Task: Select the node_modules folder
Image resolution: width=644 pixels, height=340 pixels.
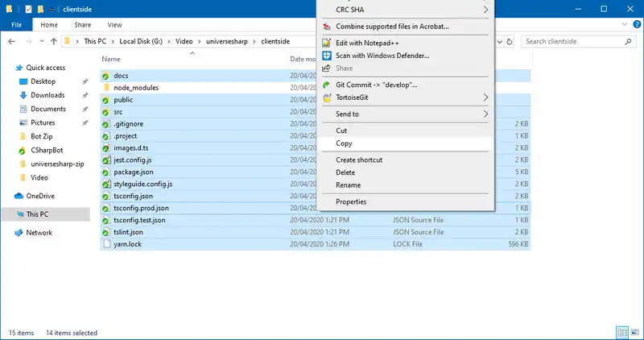Action: (136, 88)
